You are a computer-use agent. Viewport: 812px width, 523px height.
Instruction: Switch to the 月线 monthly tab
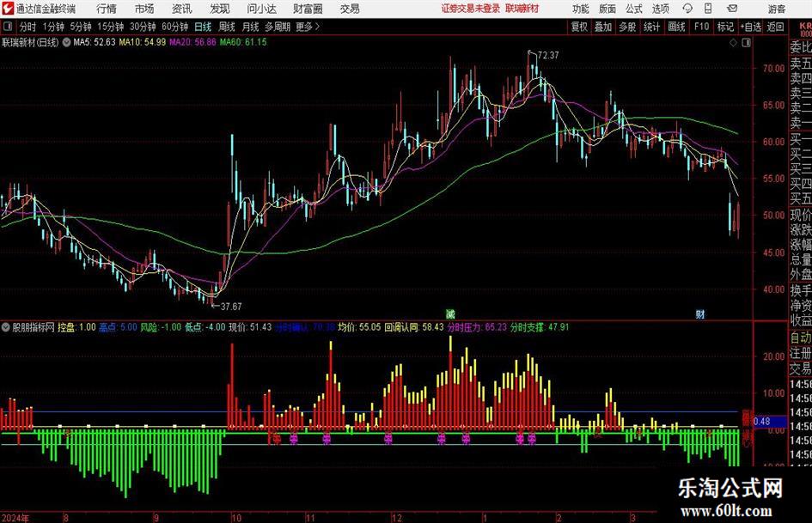[251, 27]
